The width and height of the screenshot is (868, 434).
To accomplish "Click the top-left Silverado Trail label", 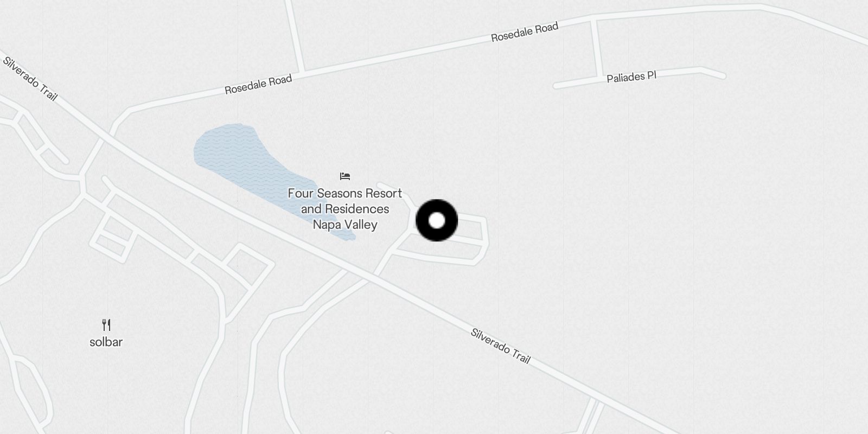I will pos(30,78).
